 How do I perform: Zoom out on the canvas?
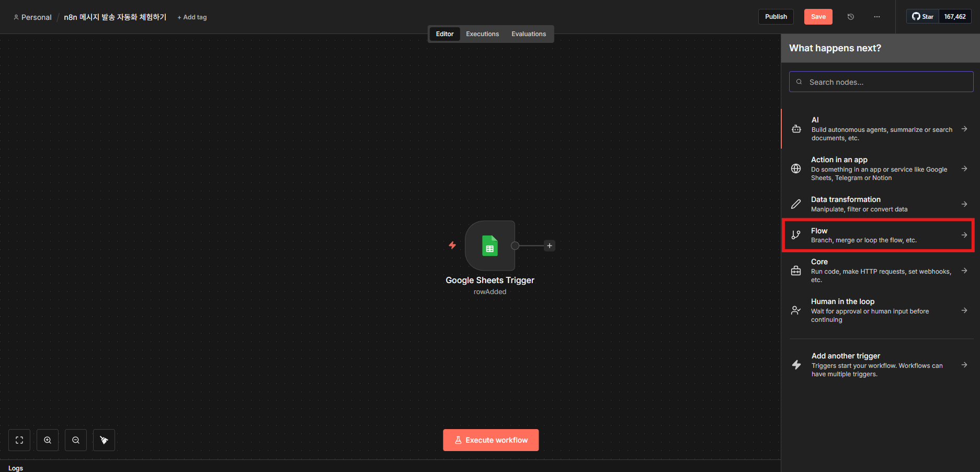(x=76, y=440)
